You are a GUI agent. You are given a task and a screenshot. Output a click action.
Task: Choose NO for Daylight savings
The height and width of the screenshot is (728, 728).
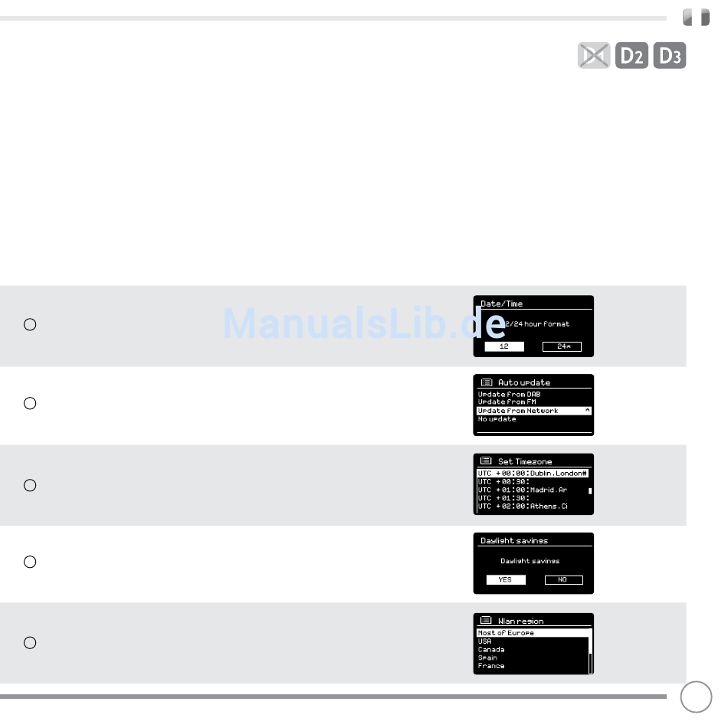[564, 579]
